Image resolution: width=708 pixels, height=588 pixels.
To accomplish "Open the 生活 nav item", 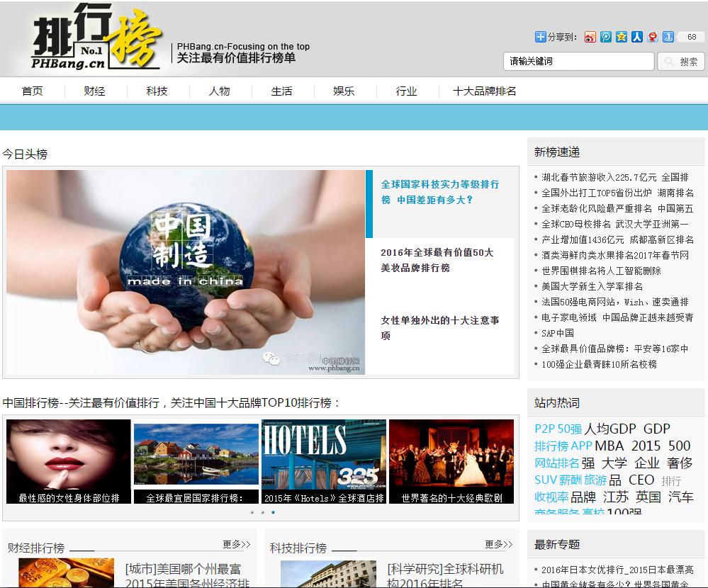I will (281, 91).
